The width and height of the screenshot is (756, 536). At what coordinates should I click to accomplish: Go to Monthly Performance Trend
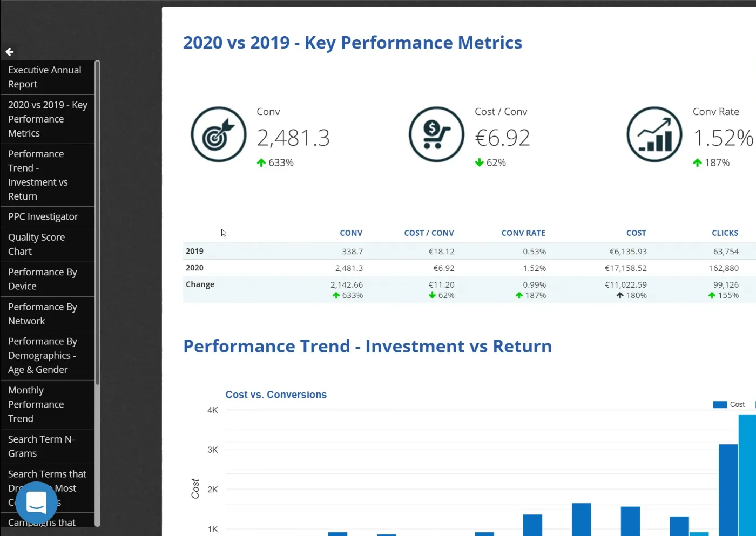(48, 405)
